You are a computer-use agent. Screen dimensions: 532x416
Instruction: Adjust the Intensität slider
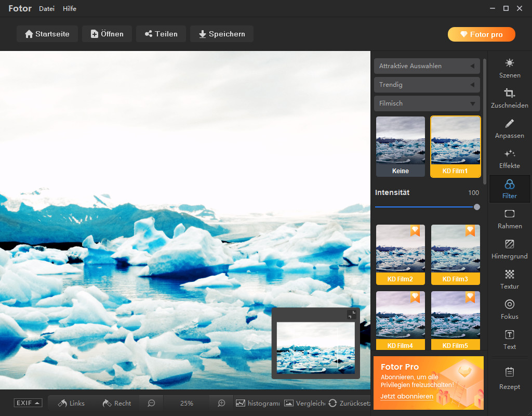click(x=476, y=206)
